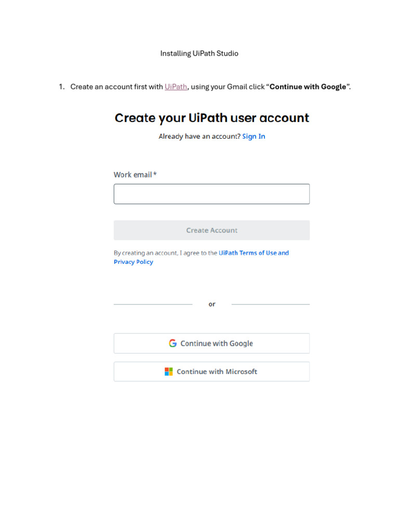Click the Google "G" logo icon
The image size is (399, 532).
point(172,343)
